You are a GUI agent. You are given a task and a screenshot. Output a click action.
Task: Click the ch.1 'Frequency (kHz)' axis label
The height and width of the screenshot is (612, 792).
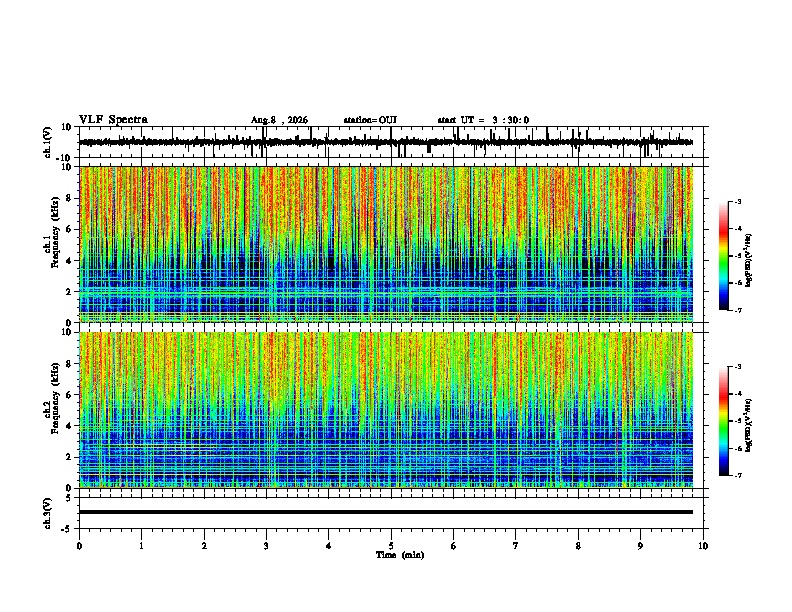pyautogui.click(x=55, y=232)
